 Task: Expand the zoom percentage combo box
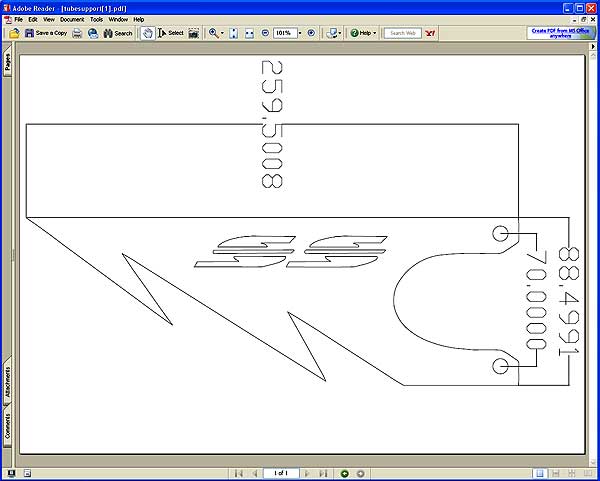(x=297, y=33)
